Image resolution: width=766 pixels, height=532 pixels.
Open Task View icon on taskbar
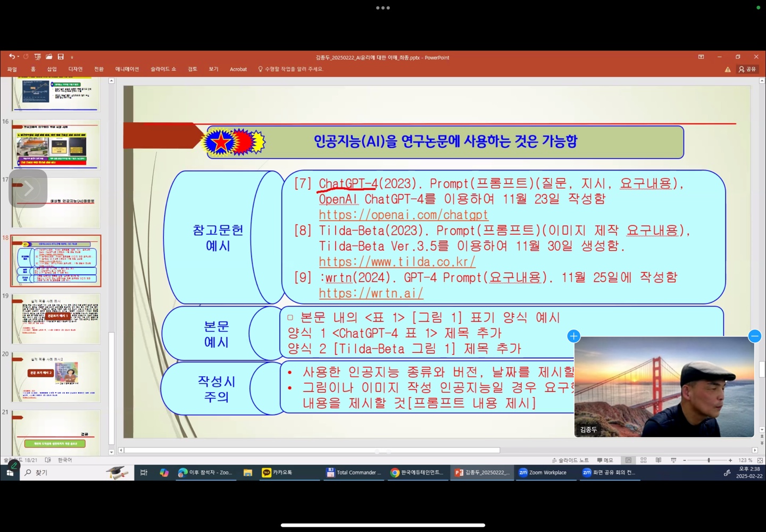click(x=144, y=472)
